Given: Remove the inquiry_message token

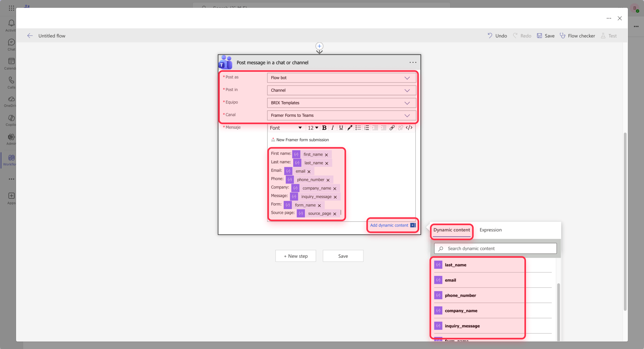Looking at the screenshot, I should (335, 197).
